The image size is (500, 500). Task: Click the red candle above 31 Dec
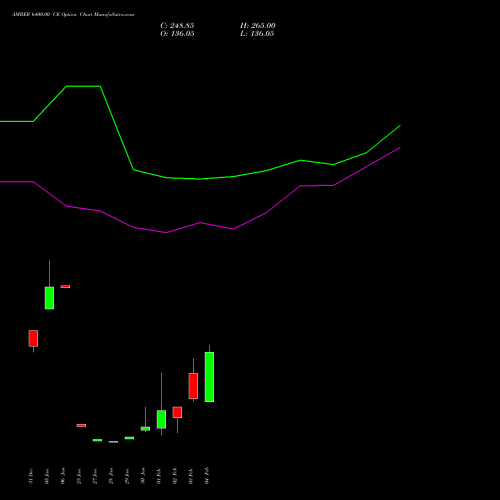(33, 338)
